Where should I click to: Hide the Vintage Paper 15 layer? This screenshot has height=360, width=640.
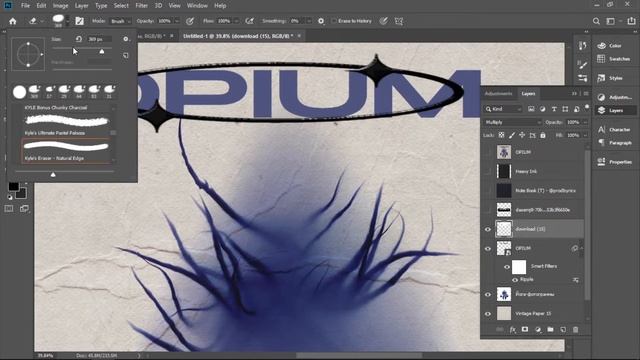point(488,314)
